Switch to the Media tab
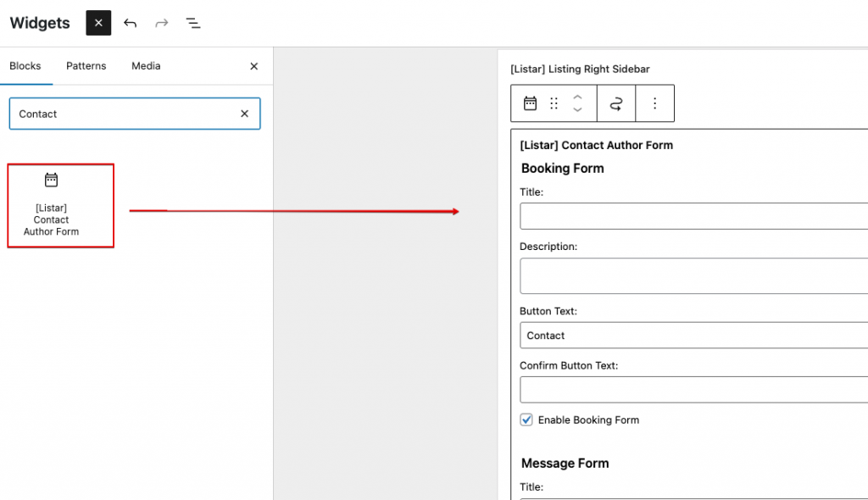This screenshot has height=500, width=868. coord(146,66)
